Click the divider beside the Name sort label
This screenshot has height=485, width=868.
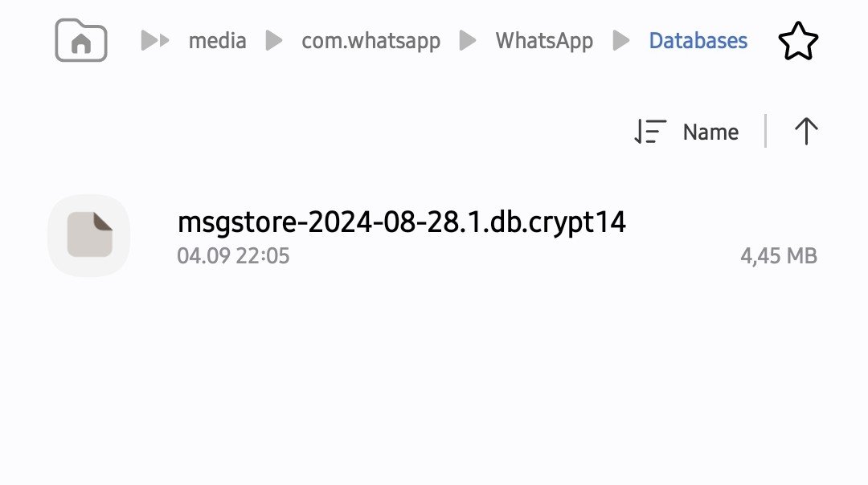[x=765, y=132]
